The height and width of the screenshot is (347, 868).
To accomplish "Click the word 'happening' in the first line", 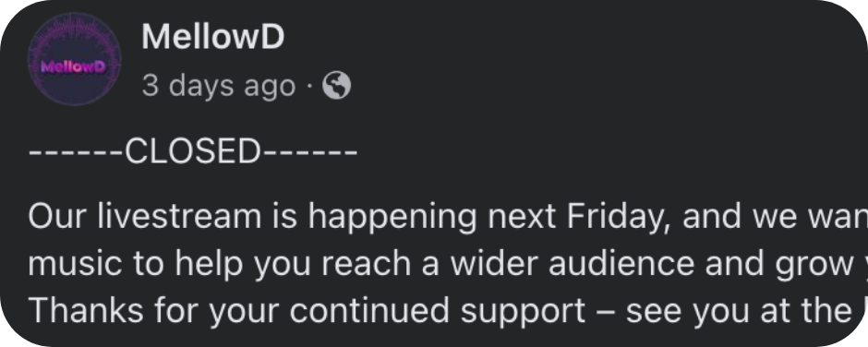I will coord(392,218).
